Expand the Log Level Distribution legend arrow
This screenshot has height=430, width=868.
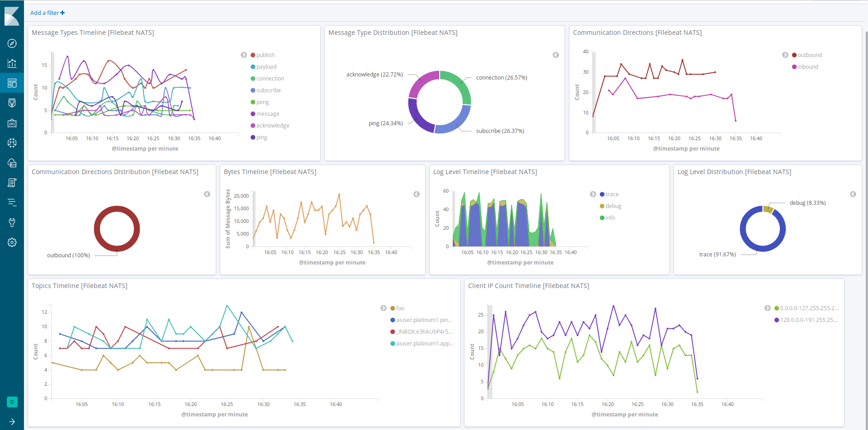[x=853, y=194]
